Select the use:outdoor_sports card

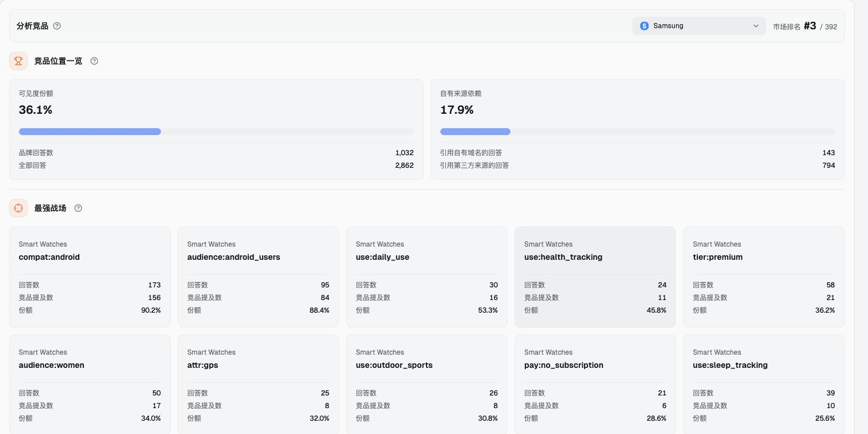427,385
